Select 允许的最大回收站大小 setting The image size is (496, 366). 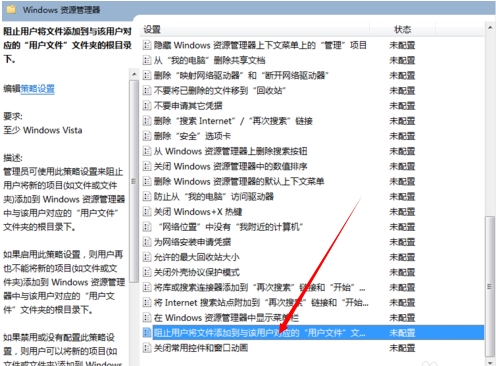[197, 257]
